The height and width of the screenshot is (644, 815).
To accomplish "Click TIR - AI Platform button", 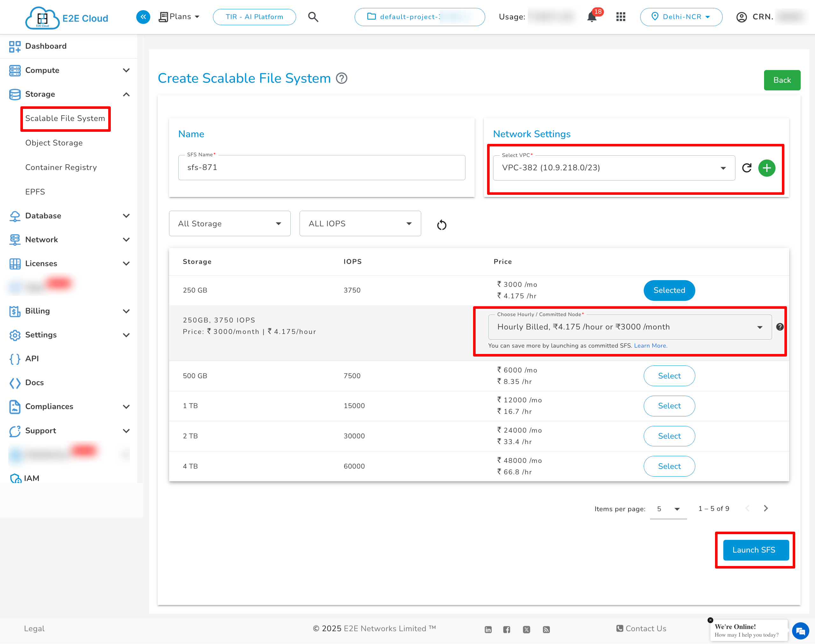I will [x=254, y=17].
